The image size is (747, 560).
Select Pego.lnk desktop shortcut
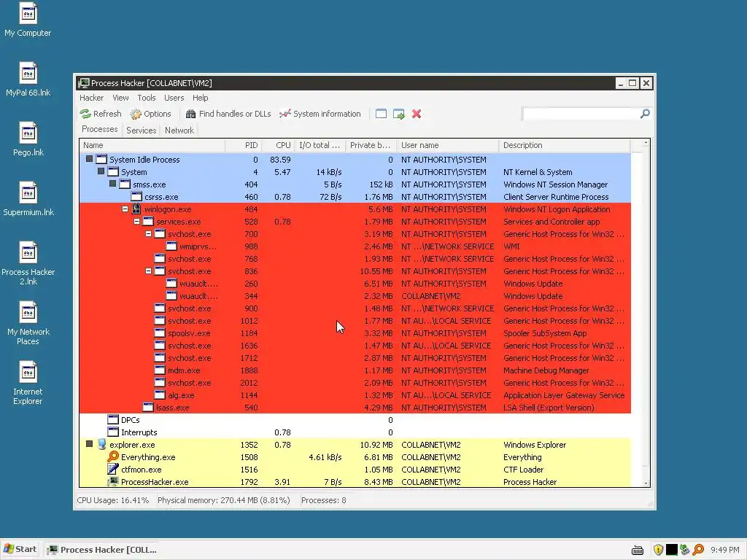[28, 139]
